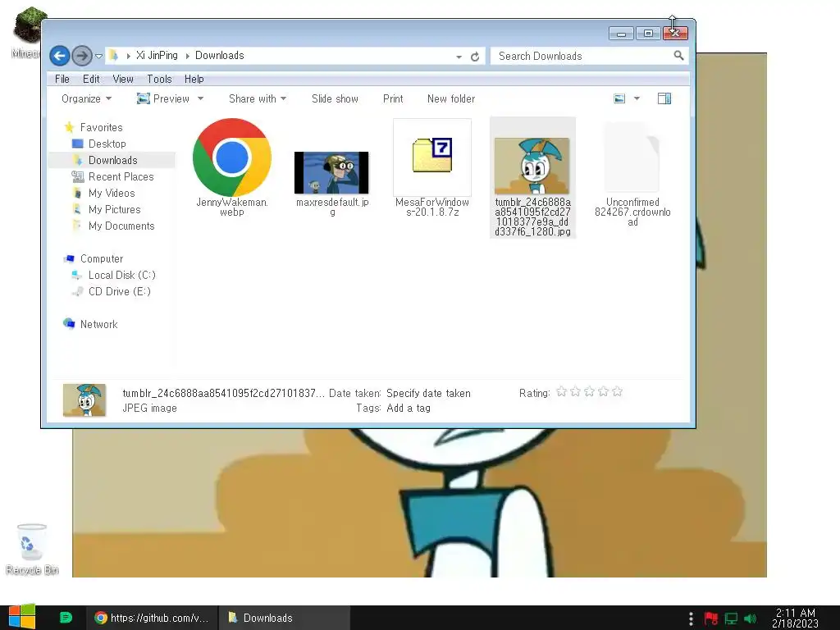Screen dimensions: 840x630
Task: Open the green taskbar app icon
Action: click(66, 618)
